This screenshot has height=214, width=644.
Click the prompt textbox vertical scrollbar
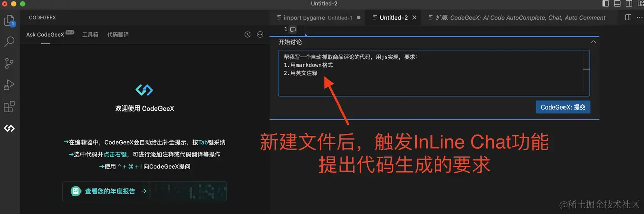coord(586,73)
